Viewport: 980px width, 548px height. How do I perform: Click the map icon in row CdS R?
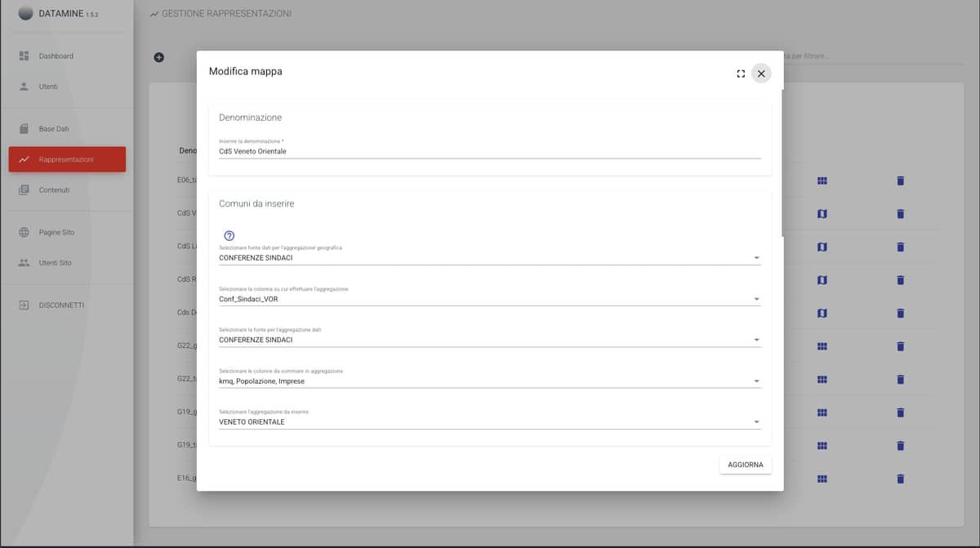[x=822, y=280]
